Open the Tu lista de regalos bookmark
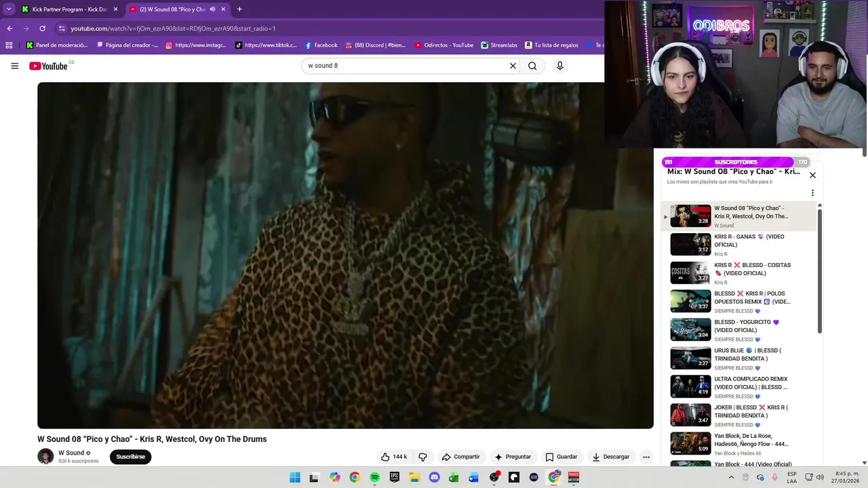This screenshot has width=868, height=488. (551, 45)
